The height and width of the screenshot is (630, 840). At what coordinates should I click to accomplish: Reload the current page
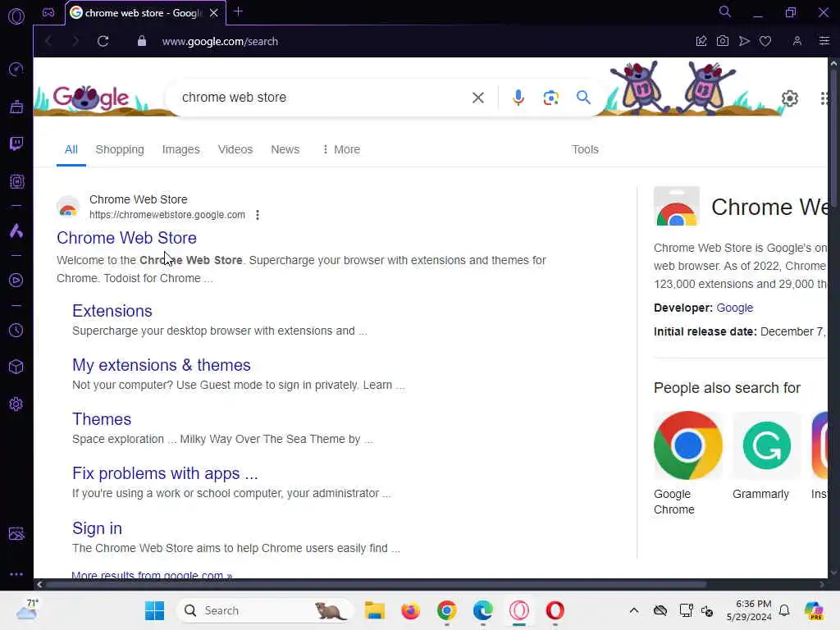point(103,41)
